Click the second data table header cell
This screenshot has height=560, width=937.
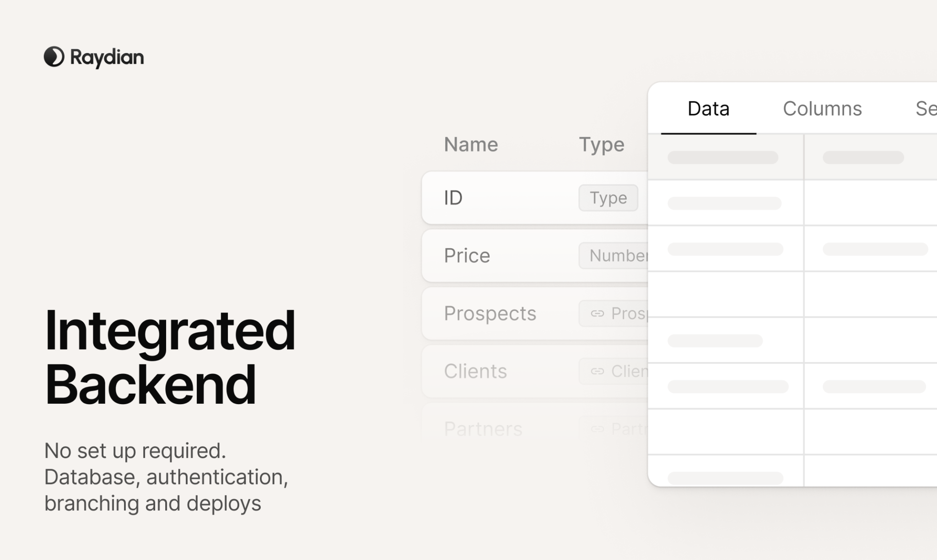865,157
